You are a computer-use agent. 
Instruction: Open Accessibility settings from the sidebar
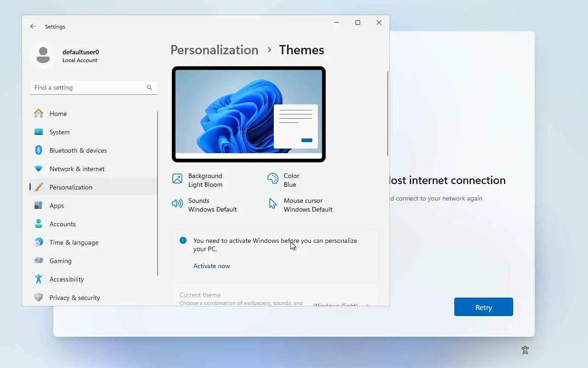[x=93, y=279]
